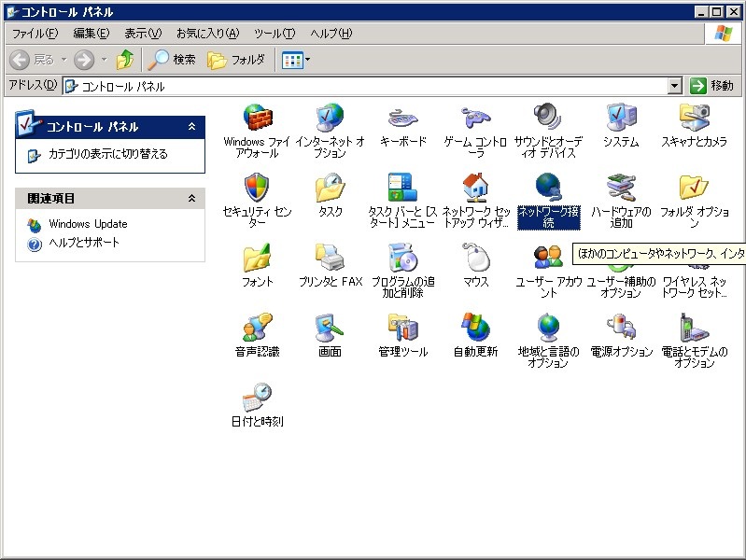
Task: Open プリンタと FAX icon
Action: pyautogui.click(x=330, y=258)
